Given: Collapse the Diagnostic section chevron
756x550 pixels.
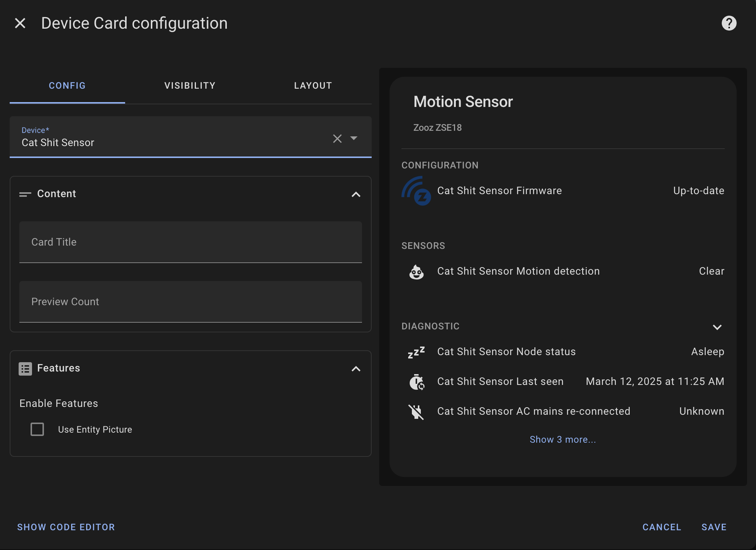Looking at the screenshot, I should [717, 327].
